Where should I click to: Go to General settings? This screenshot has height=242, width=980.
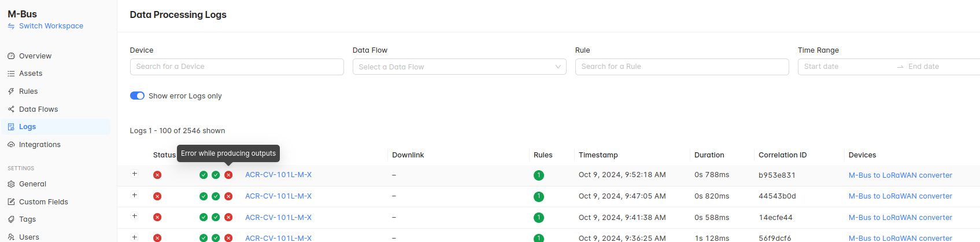32,184
